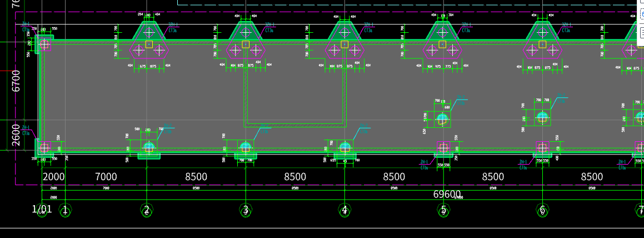644x238 pixels.
Task: Select the cyan pile on axis 3 bottom edge
Action: pos(246,147)
